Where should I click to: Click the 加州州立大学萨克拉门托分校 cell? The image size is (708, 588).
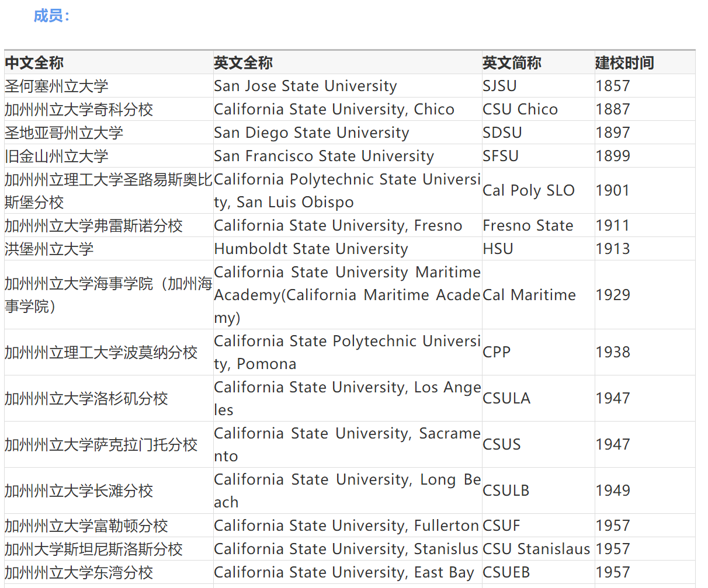coord(101,444)
